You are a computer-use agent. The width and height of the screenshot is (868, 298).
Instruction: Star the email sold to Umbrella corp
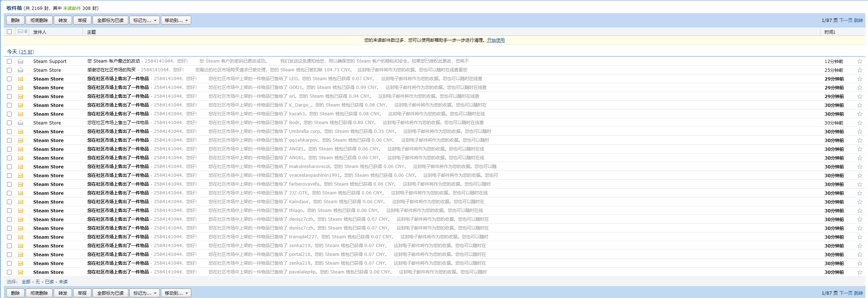tap(860, 131)
